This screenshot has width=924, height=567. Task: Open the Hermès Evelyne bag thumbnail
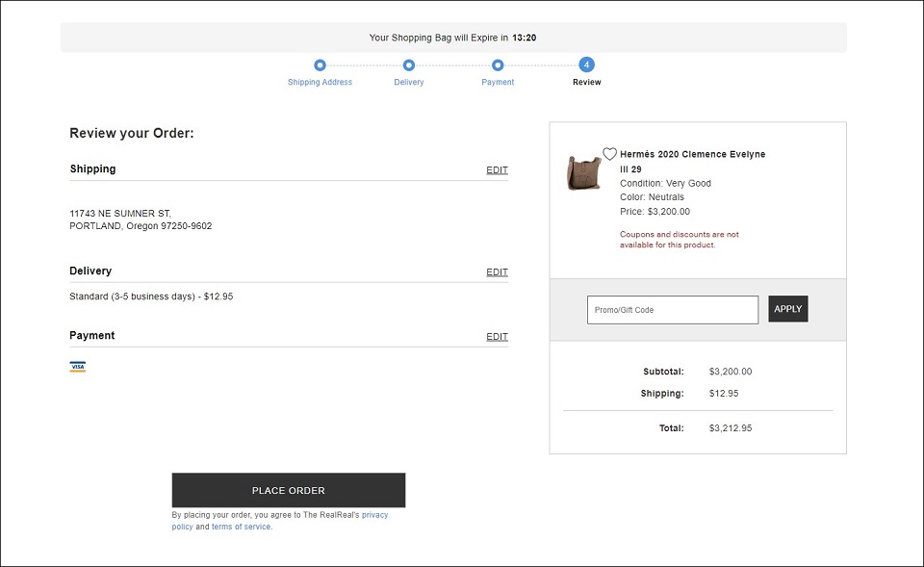click(583, 172)
